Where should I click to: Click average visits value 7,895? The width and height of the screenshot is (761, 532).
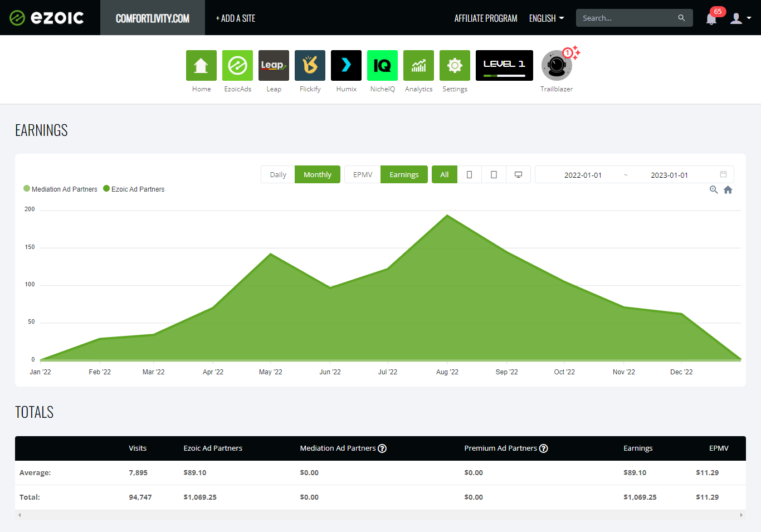click(138, 472)
